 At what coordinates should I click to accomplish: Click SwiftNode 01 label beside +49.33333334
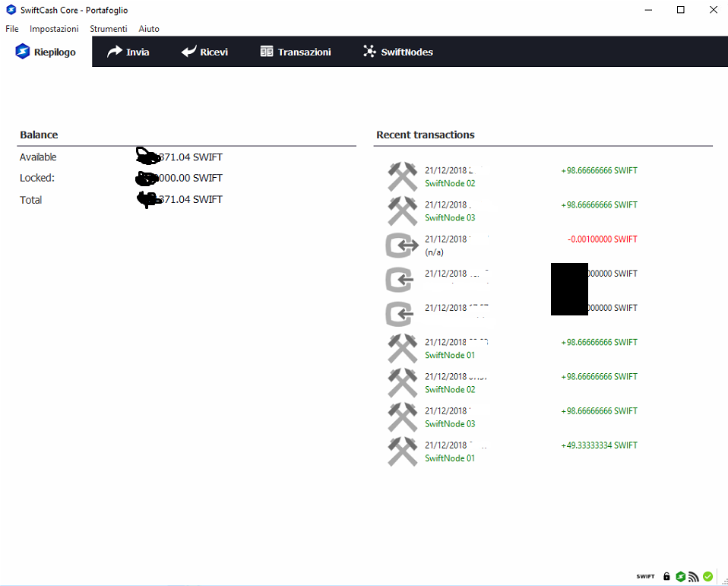(450, 458)
